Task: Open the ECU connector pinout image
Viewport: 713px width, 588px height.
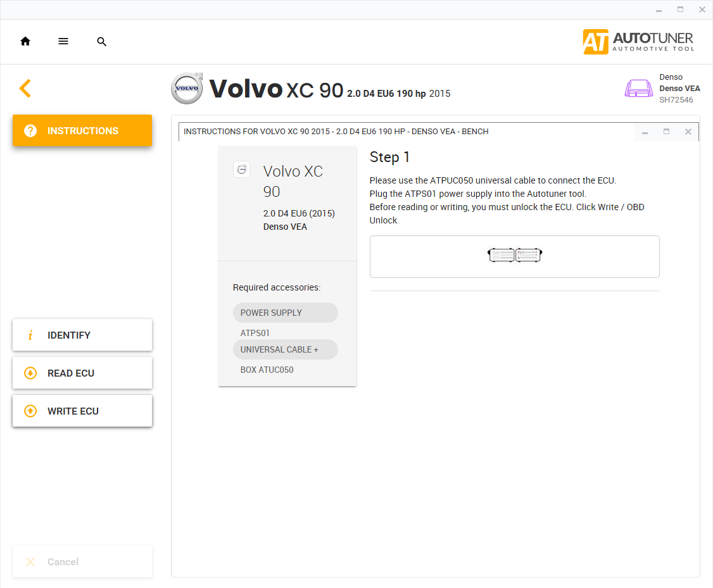Action: 514,256
